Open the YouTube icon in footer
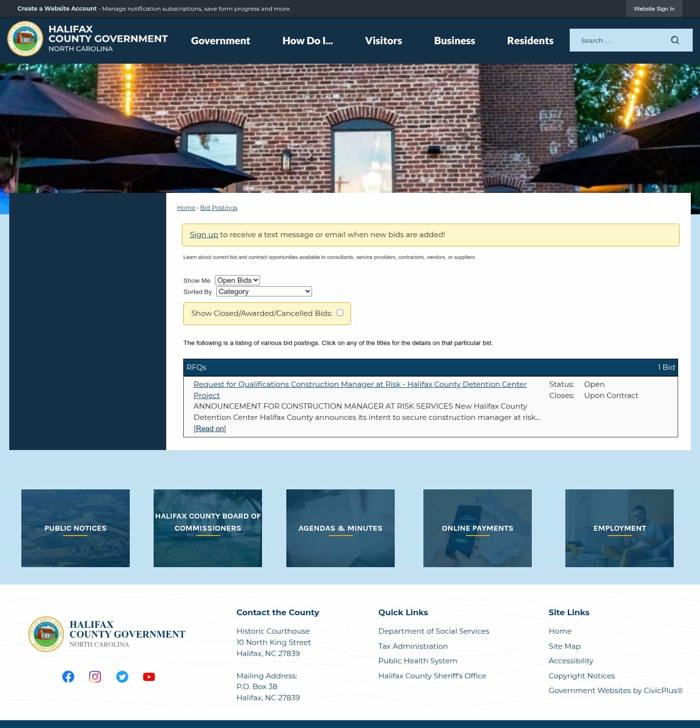The image size is (700, 728). [149, 676]
